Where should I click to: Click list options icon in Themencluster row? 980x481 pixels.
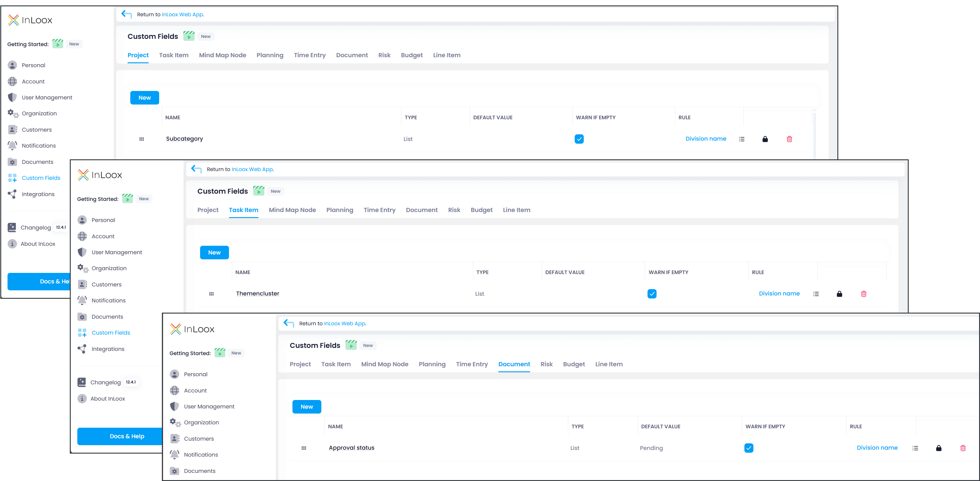click(x=816, y=294)
